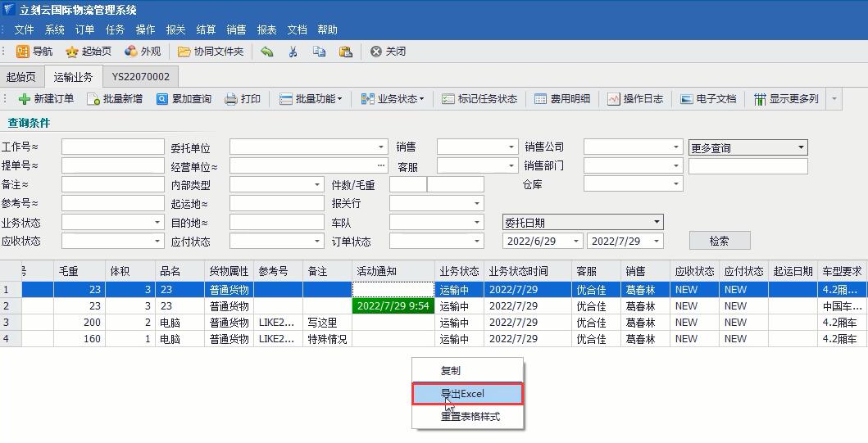Click the scissors cut icon
Image resolution: width=868 pixels, height=443 pixels.
tap(293, 52)
